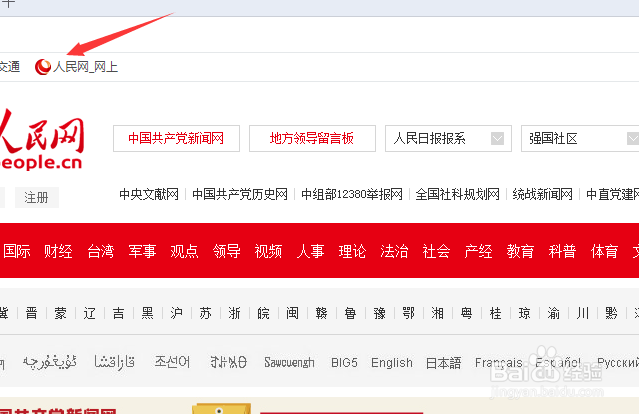Screen dimensions: 639x414
Task: Select 理论 in red navigation bar
Action: click(353, 251)
